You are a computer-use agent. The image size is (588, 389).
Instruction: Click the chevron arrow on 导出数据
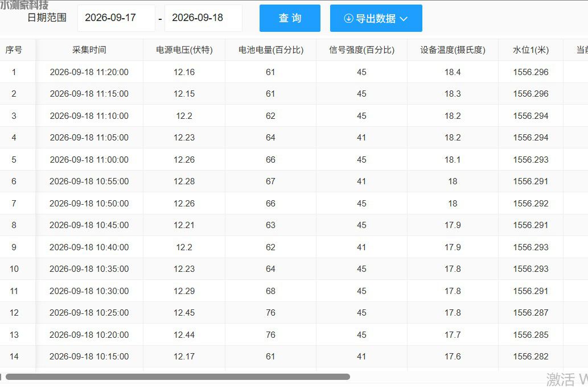(404, 19)
